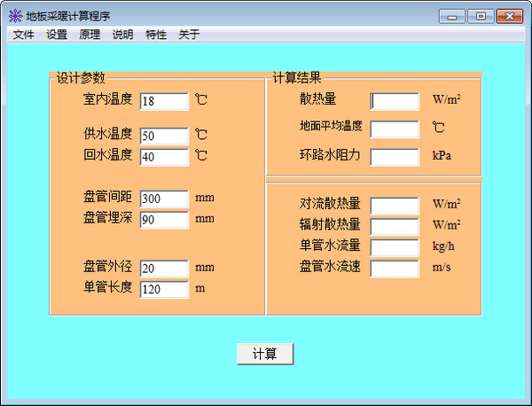This screenshot has height=406, width=532.
Task: Select the 供水温度 input box
Action: coord(164,137)
